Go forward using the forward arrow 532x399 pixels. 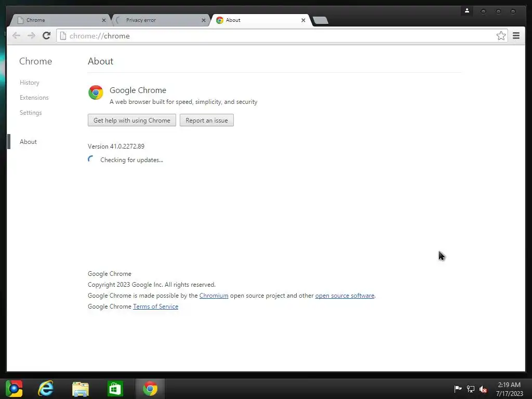pyautogui.click(x=31, y=36)
